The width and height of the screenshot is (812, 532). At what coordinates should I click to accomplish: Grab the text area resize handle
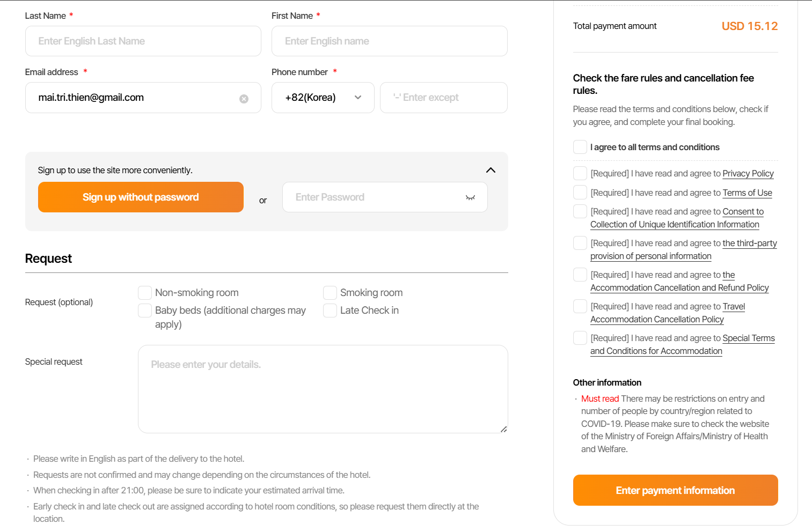click(503, 429)
